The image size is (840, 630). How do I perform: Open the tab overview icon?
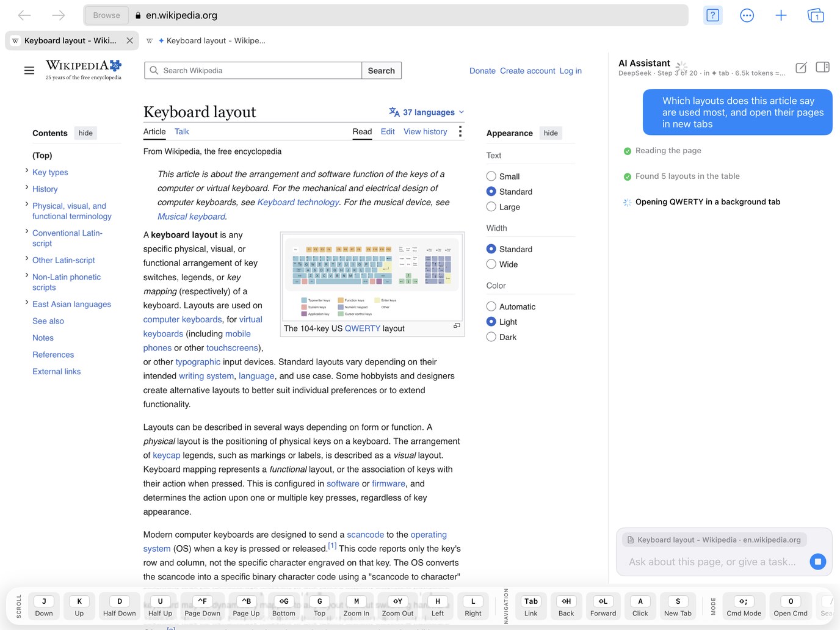pos(816,15)
